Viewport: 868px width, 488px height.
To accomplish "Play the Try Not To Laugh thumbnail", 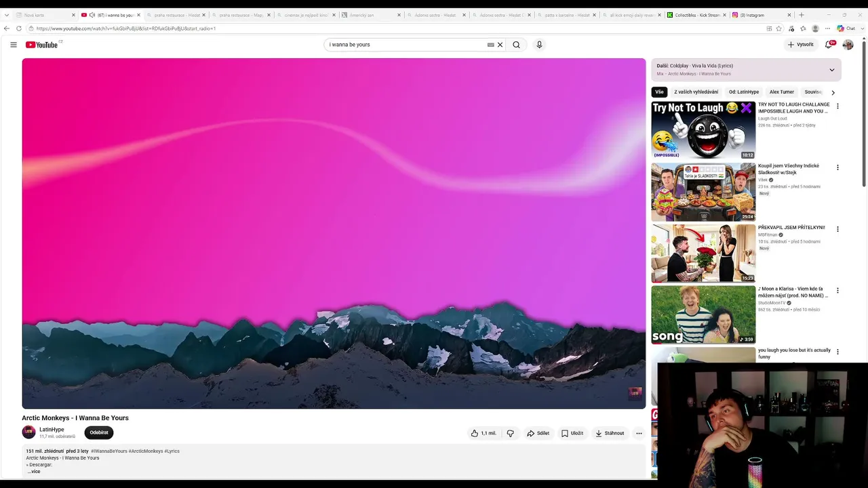I will click(x=703, y=130).
